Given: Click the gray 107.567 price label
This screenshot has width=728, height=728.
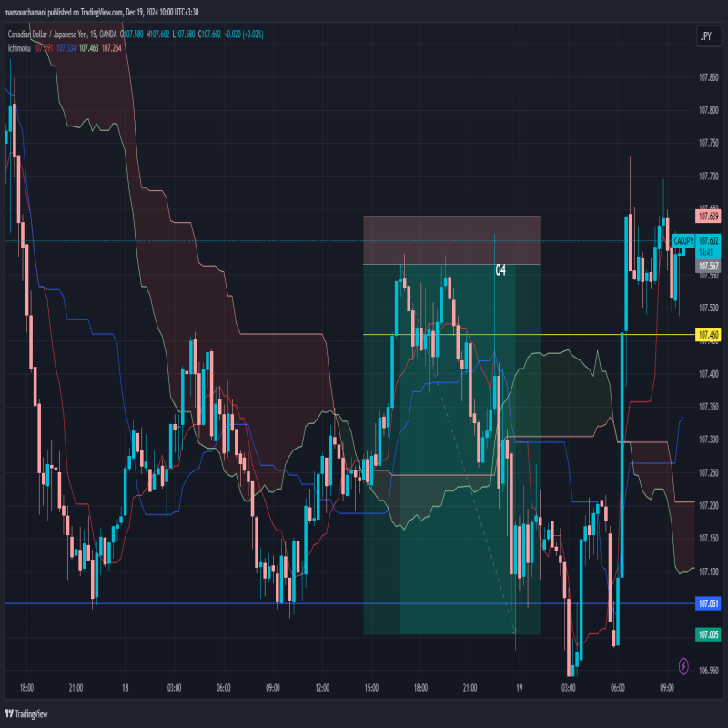Looking at the screenshot, I should pos(708,266).
